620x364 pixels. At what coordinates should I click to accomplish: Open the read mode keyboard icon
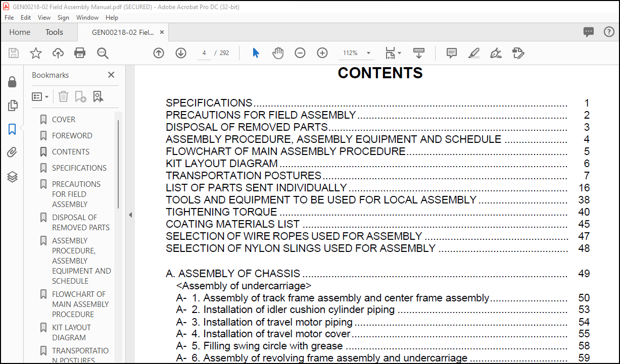(418, 53)
